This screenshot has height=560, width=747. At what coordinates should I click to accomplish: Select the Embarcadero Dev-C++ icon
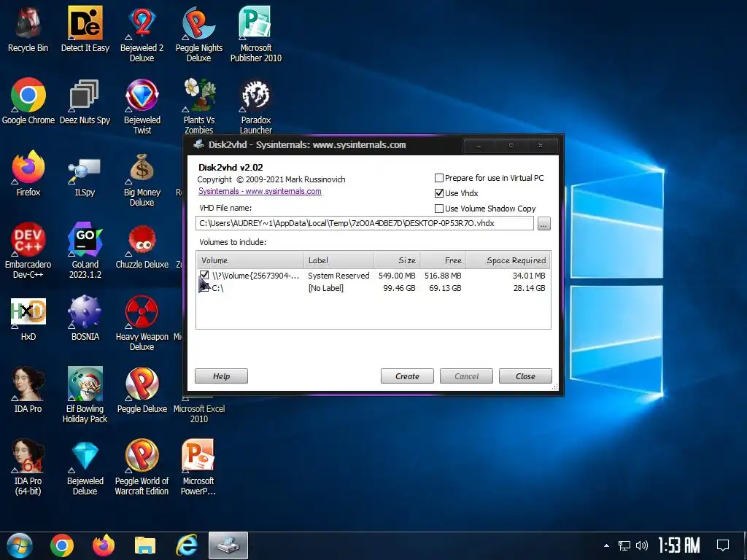[x=28, y=251]
